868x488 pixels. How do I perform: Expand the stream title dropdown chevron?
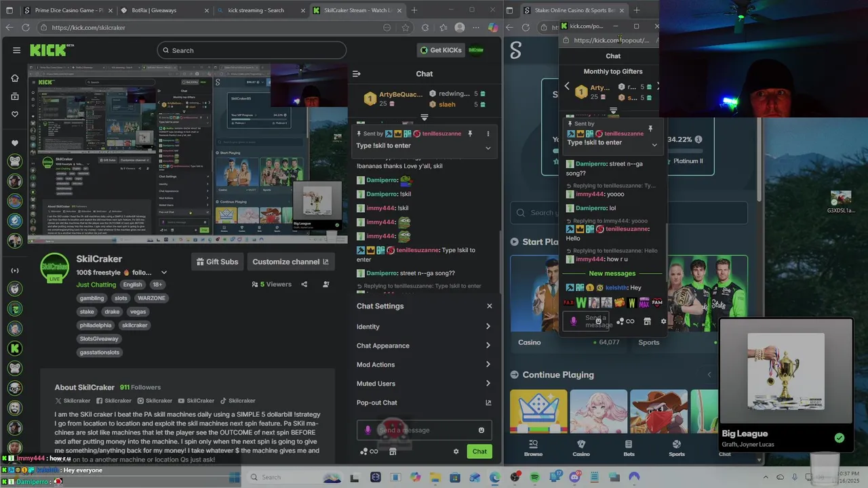tap(163, 272)
